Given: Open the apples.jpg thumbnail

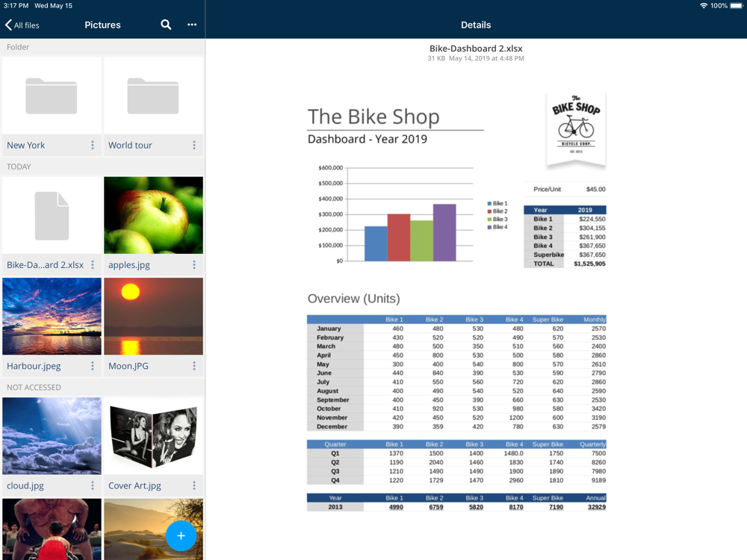Looking at the screenshot, I should click(153, 215).
